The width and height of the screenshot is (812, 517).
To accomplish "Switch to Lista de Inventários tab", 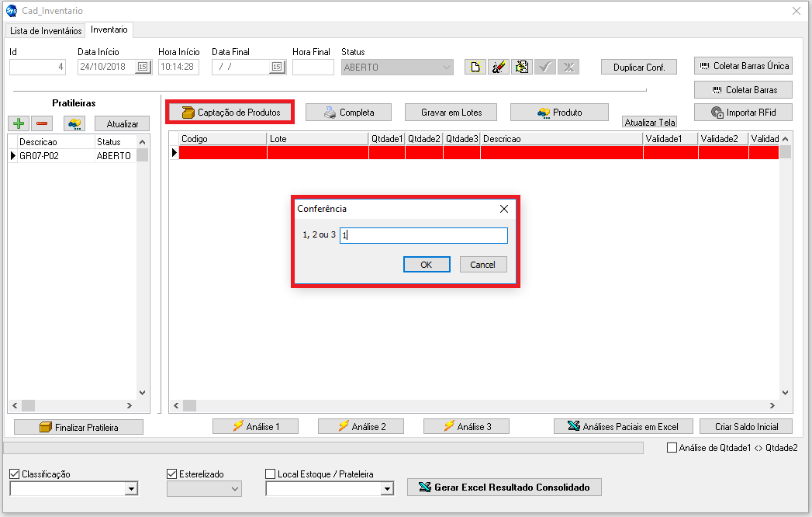I will pyautogui.click(x=46, y=30).
